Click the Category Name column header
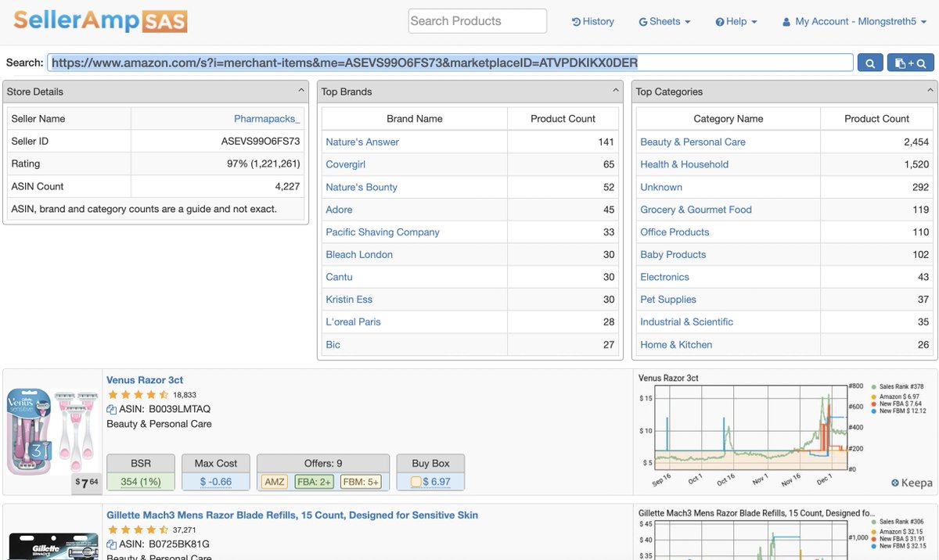 coord(729,119)
